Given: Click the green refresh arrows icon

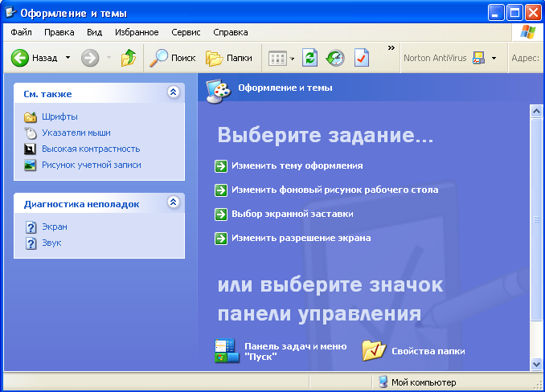Looking at the screenshot, I should pos(309,58).
